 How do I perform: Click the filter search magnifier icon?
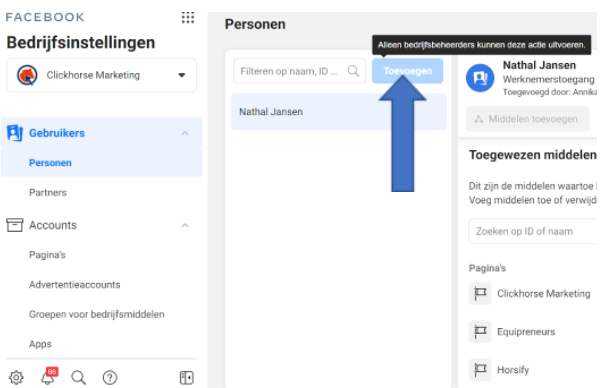353,71
